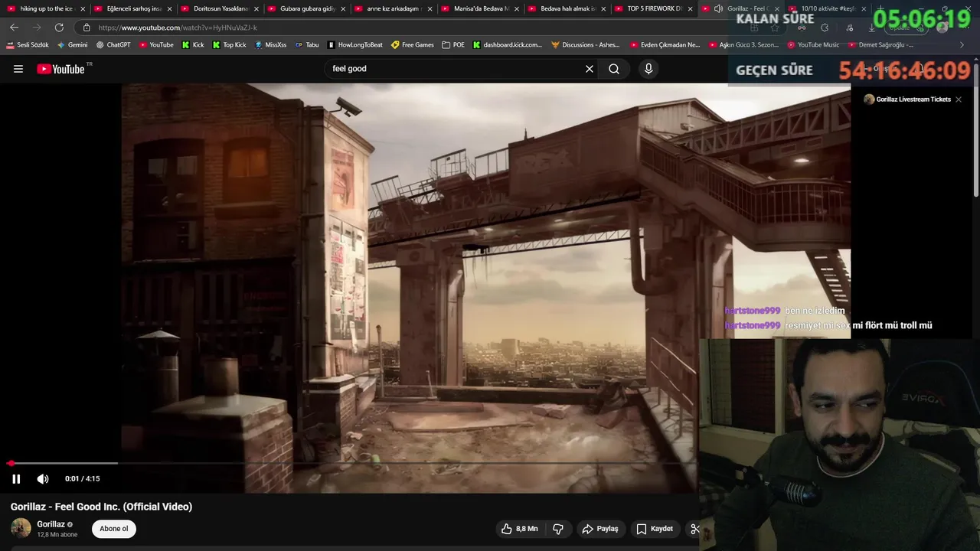Open Gemini bookmark
Viewport: 980px width, 551px height.
click(x=72, y=45)
